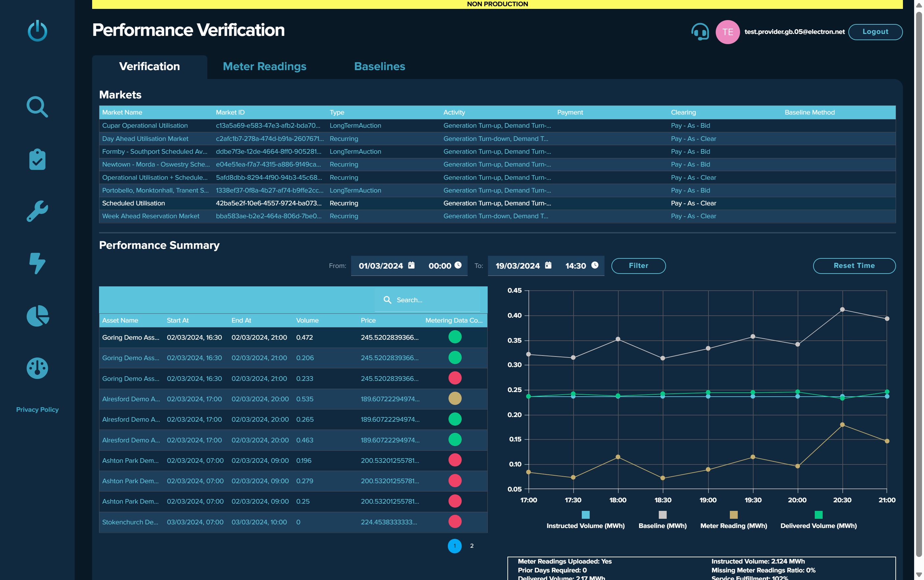Open the pie chart sidebar icon
The height and width of the screenshot is (580, 924).
coord(37,316)
